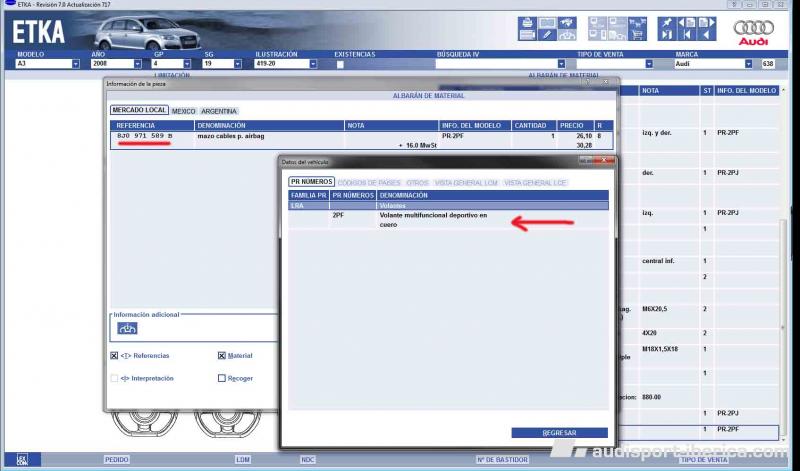Click the pencil edit icon in the toolbar
Image resolution: width=800 pixels, height=471 pixels.
click(547, 35)
